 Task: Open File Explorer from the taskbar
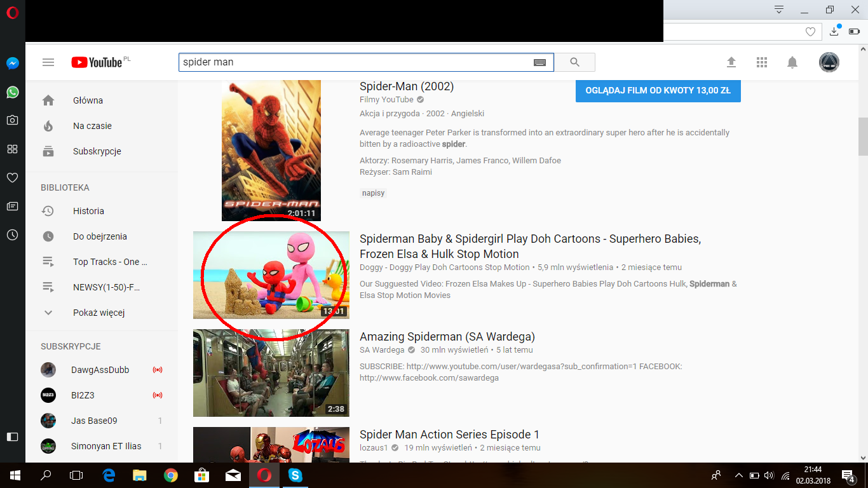click(140, 475)
